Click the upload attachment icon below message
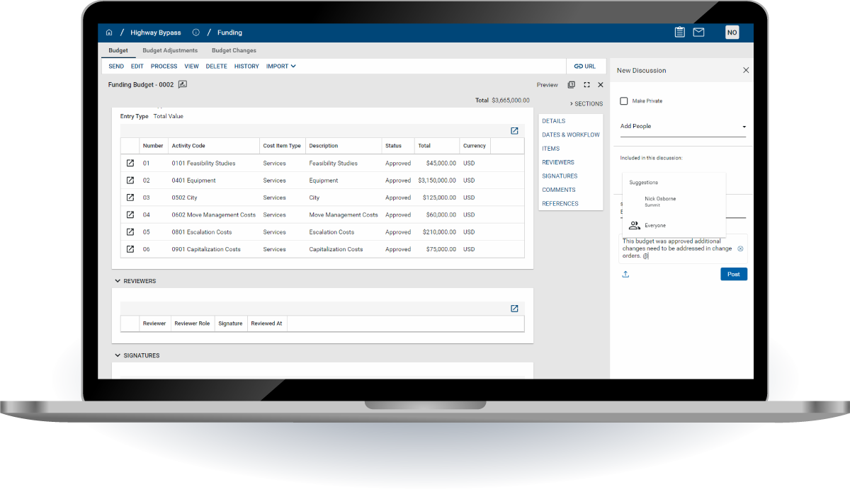Screen dimensions: 850x504 (x=625, y=275)
